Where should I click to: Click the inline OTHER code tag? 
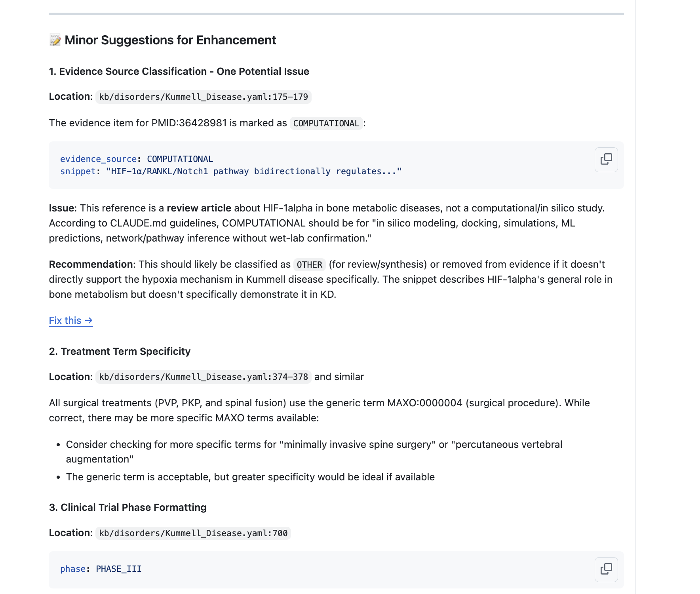tap(310, 265)
